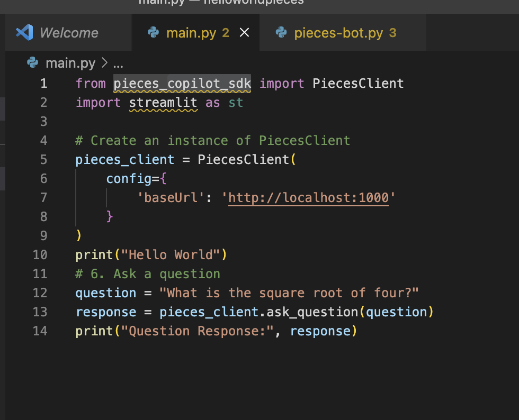Click the http://localhost:1000 URL
This screenshot has width=519, height=420.
[309, 198]
